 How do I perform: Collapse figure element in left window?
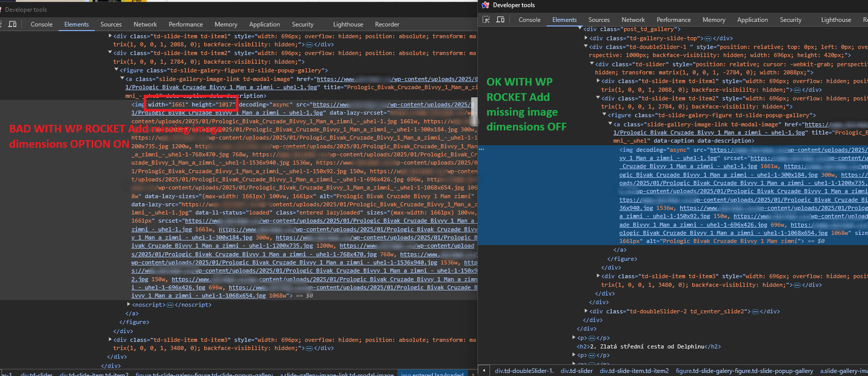pyautogui.click(x=116, y=70)
